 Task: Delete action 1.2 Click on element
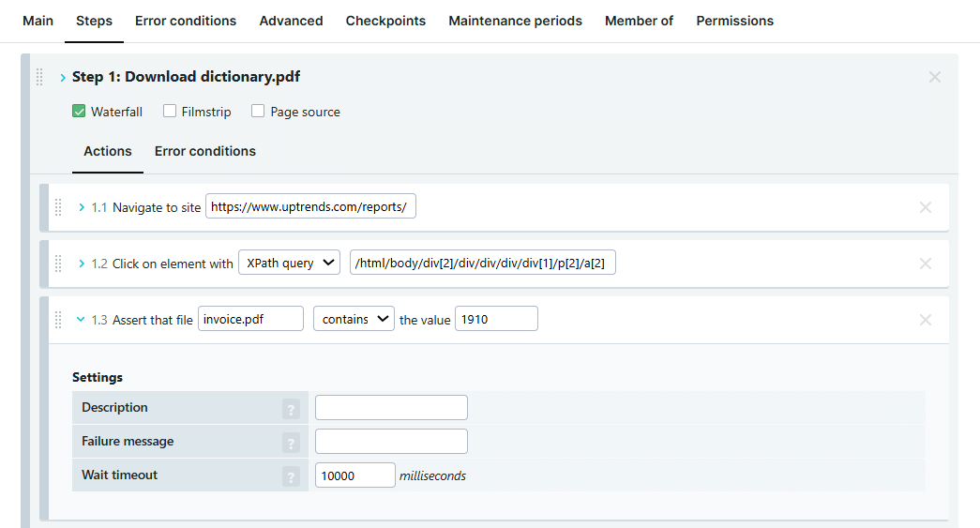925,264
